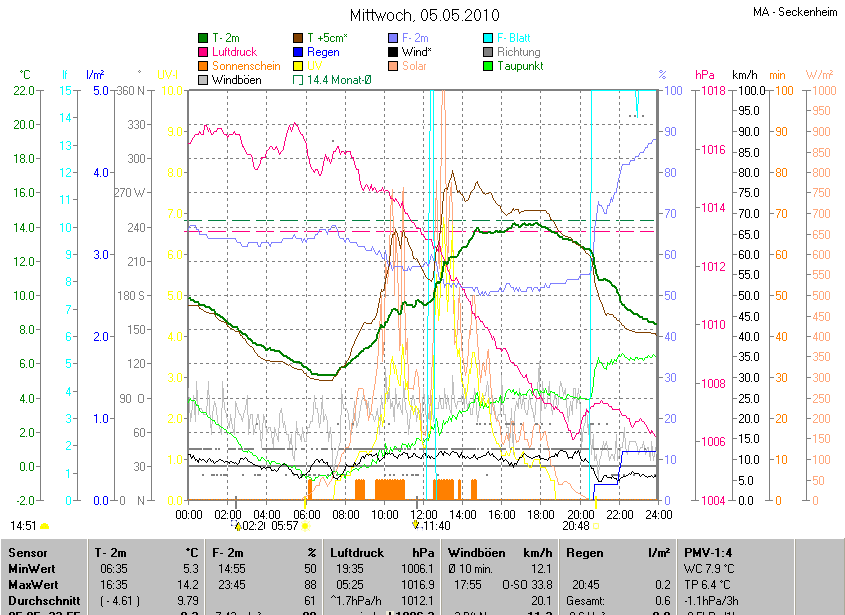Viewport: 845px width, 615px height.
Task: Select the cyan F-Blatt legend marker
Action: tap(487, 38)
